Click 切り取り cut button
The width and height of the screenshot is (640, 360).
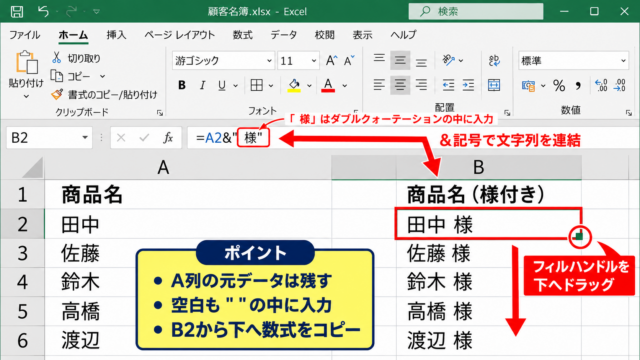click(x=76, y=58)
